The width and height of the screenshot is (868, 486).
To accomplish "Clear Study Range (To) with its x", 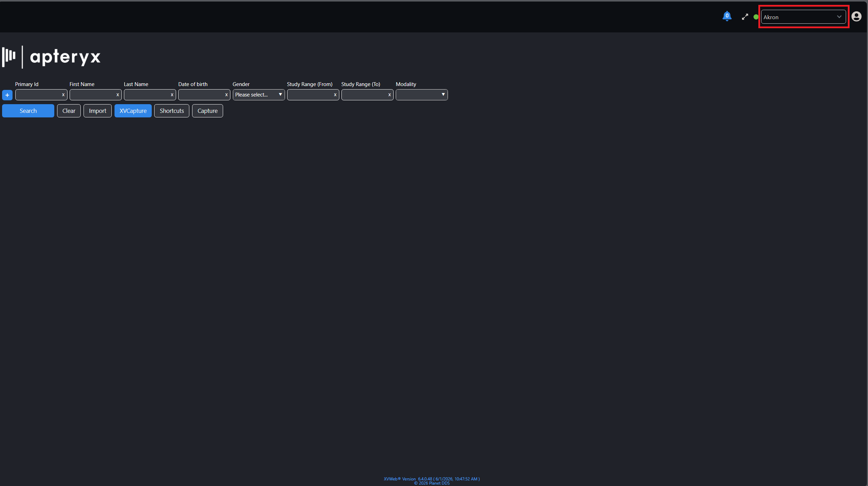I will [389, 94].
